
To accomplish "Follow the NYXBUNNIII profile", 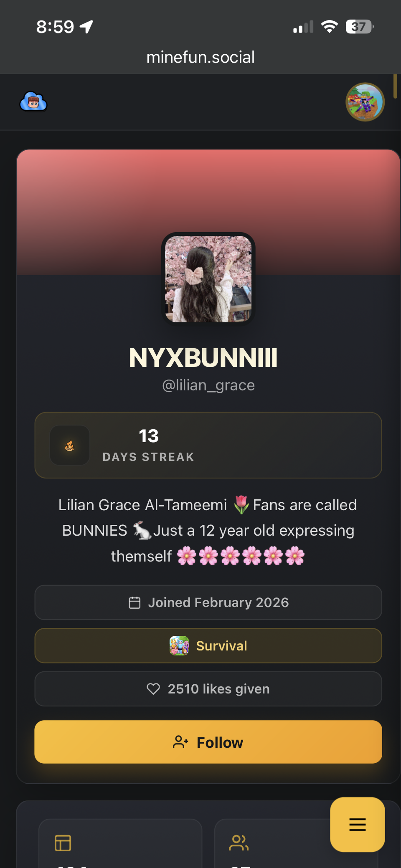I will coord(208,742).
